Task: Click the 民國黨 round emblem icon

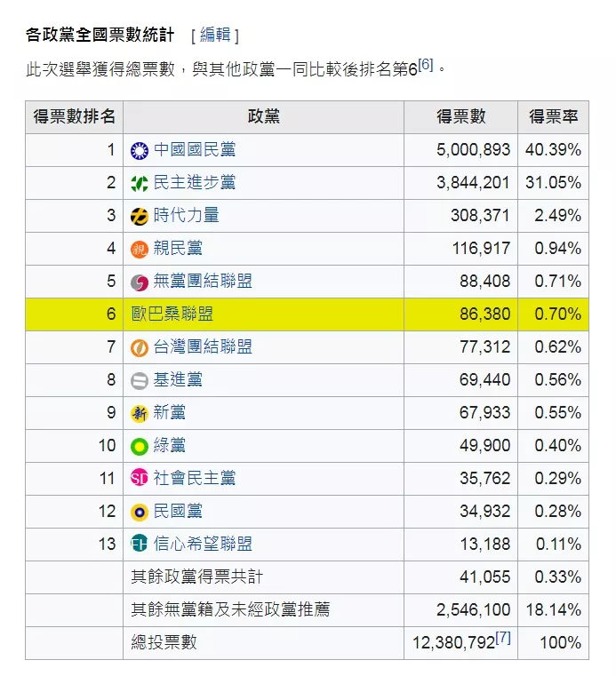Action: click(140, 513)
